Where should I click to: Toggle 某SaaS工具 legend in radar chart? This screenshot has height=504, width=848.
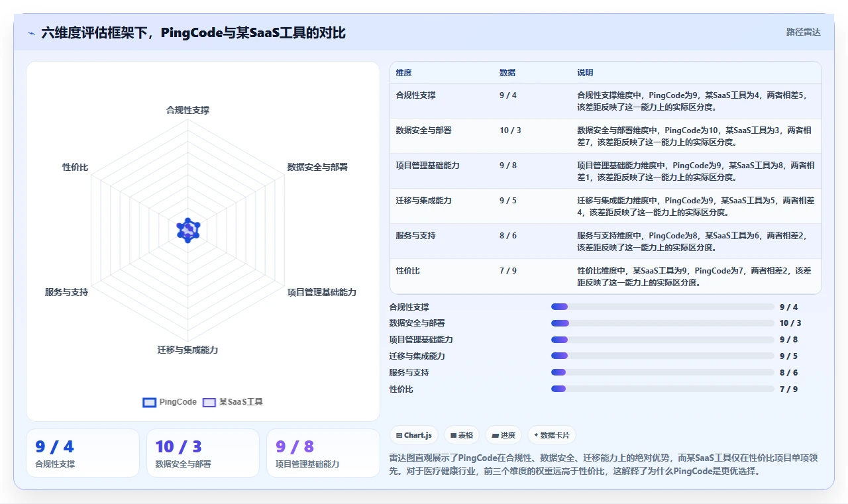click(x=233, y=402)
